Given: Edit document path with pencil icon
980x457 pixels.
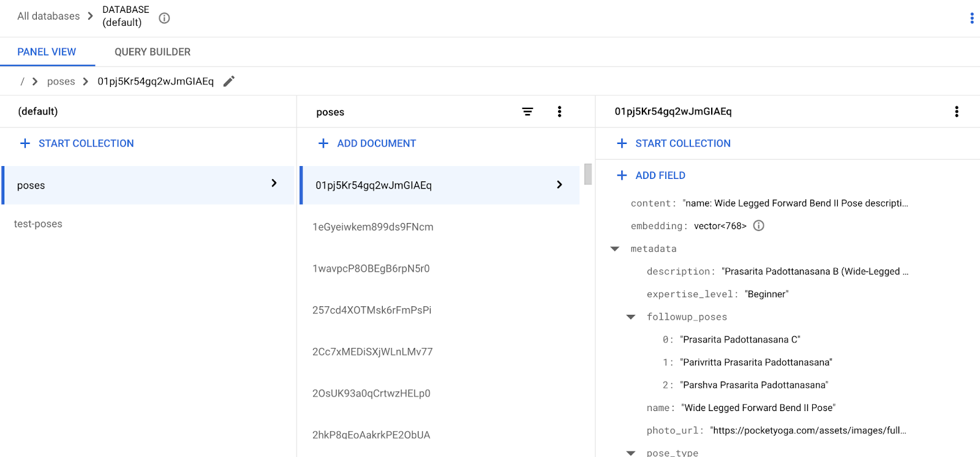Looking at the screenshot, I should coord(229,81).
